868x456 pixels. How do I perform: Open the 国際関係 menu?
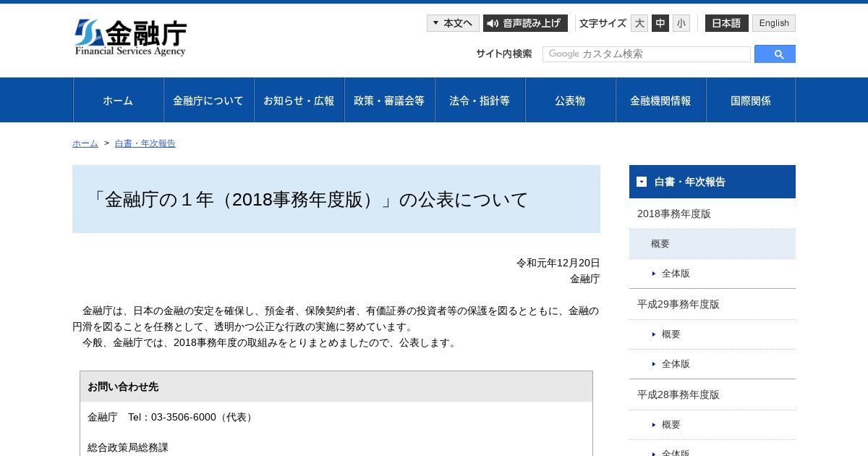[751, 100]
